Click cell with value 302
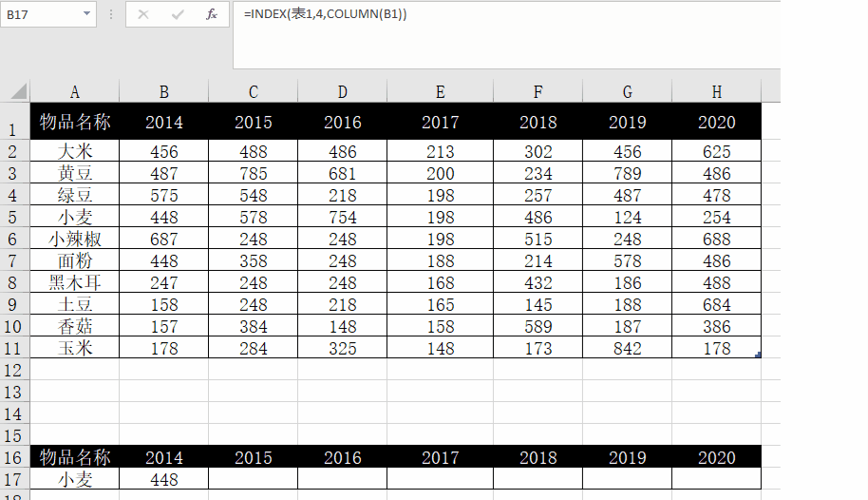 pos(538,151)
